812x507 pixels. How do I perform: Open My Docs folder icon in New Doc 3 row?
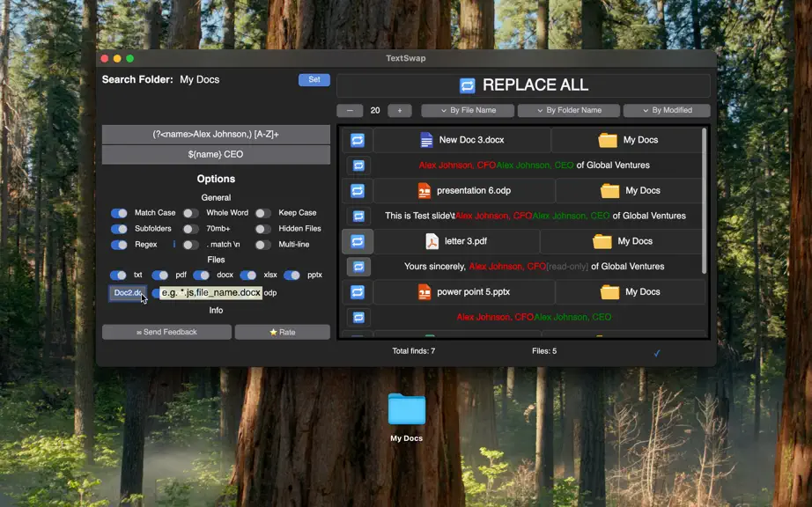point(608,140)
